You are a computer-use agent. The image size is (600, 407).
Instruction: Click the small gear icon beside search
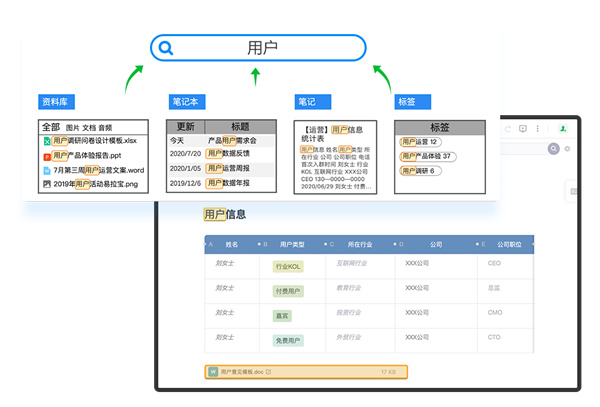568,148
